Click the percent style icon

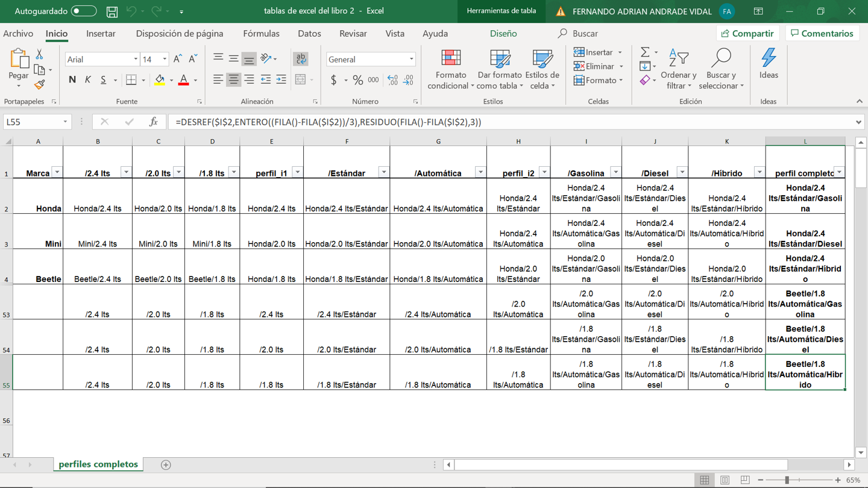[x=357, y=80]
